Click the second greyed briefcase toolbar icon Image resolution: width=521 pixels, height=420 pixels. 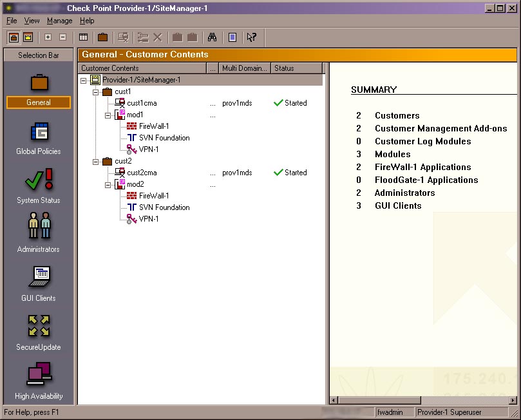193,37
